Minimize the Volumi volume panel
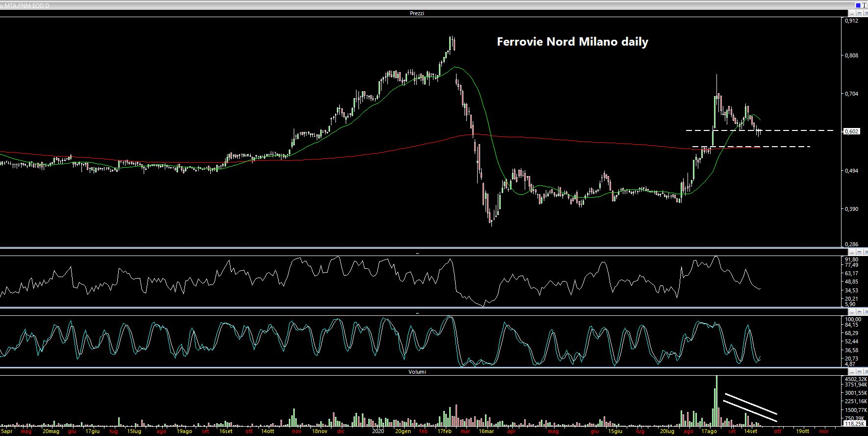 click(852, 372)
